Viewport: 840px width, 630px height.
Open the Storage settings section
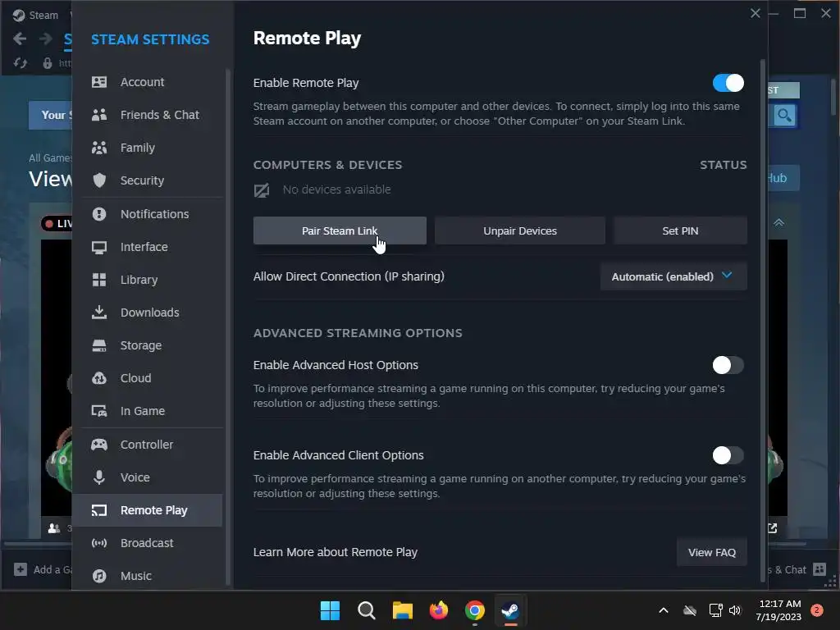(148, 345)
